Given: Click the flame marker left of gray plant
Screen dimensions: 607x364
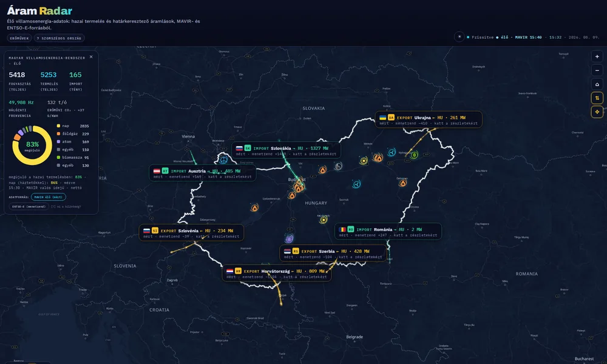Looking at the screenshot, I should (x=322, y=169).
